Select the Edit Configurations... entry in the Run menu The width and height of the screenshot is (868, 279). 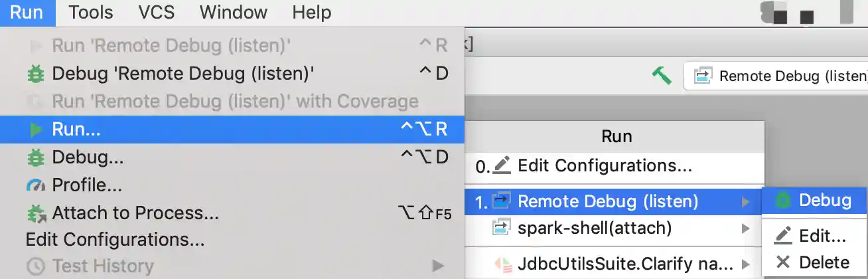pos(115,239)
